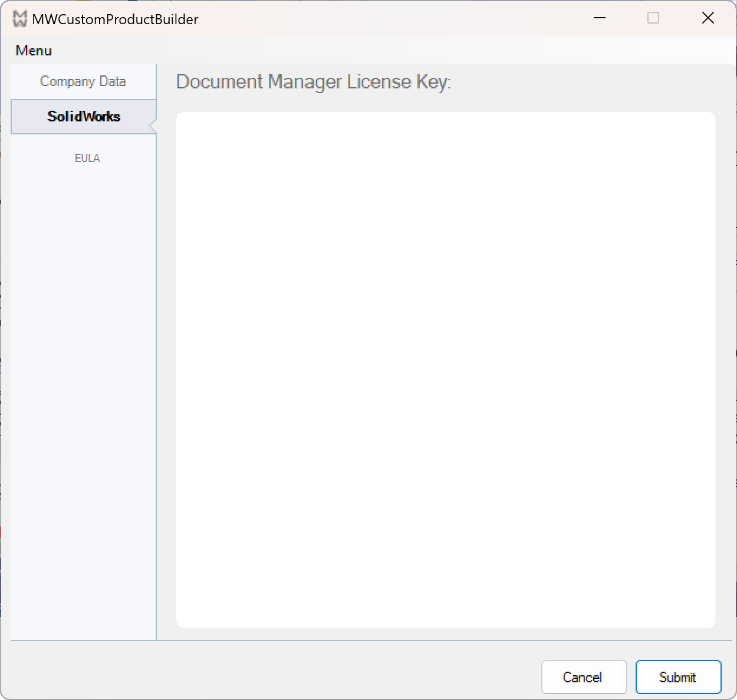Image resolution: width=737 pixels, height=700 pixels.
Task: Cancel the product builder dialog
Action: 584,677
